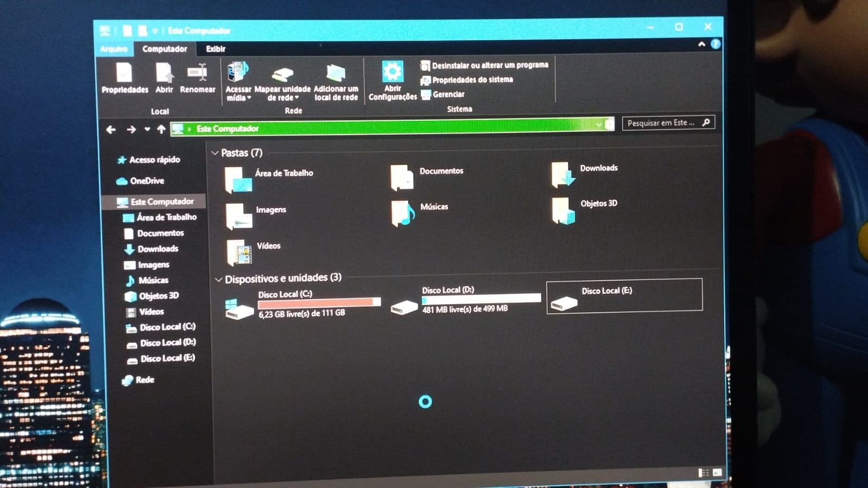868x488 pixels.
Task: Select Vídeos in navigation pane
Action: point(145,312)
